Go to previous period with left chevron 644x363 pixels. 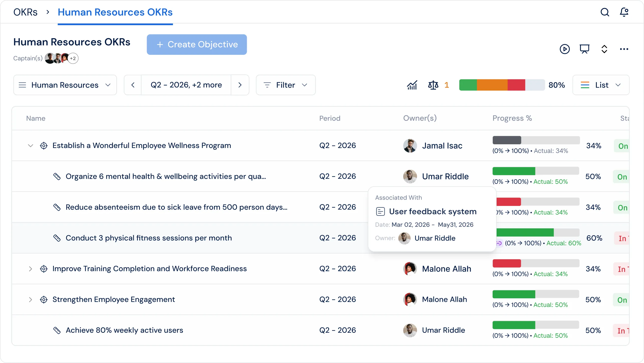[133, 85]
